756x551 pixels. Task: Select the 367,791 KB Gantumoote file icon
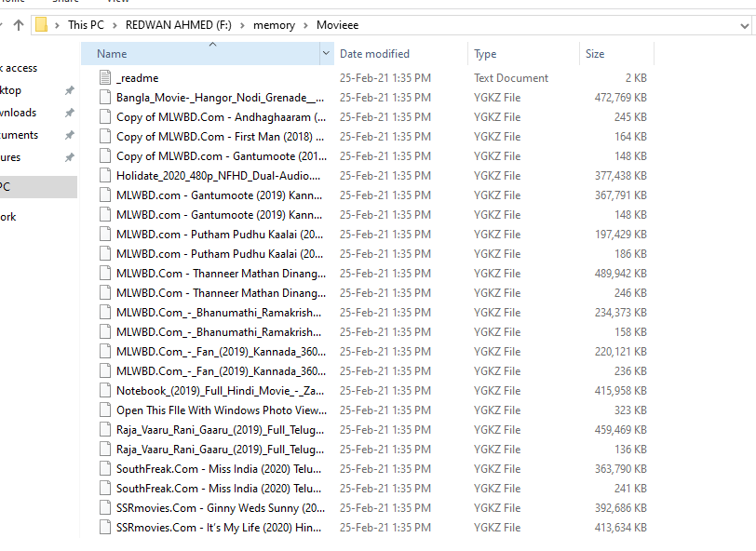(x=105, y=195)
